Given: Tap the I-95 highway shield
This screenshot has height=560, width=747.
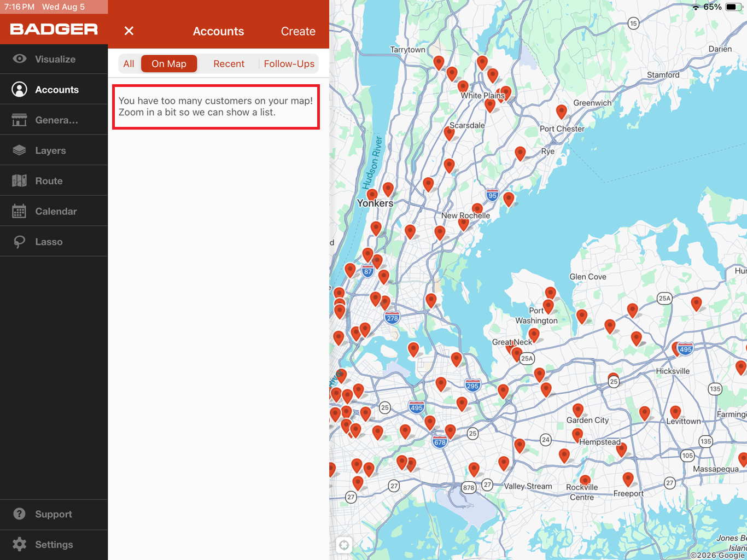Looking at the screenshot, I should tap(493, 195).
